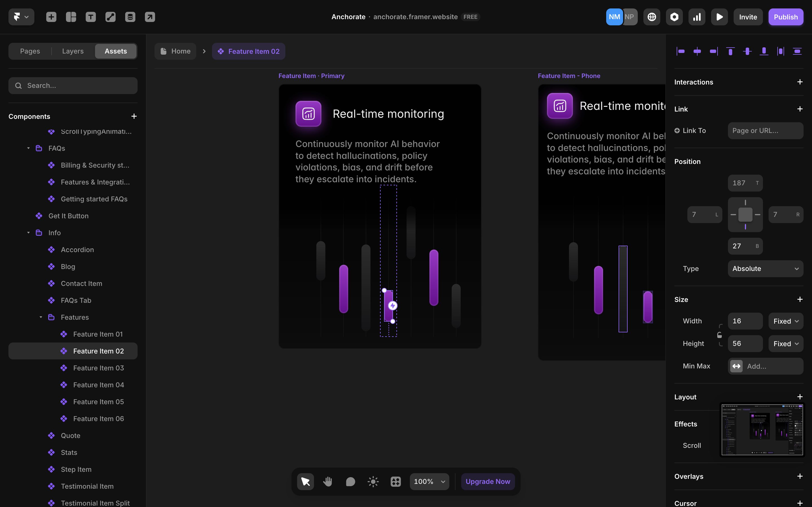Open the Width Fixed sizing dropdown
Viewport: 812px width, 507px height.
(x=785, y=321)
